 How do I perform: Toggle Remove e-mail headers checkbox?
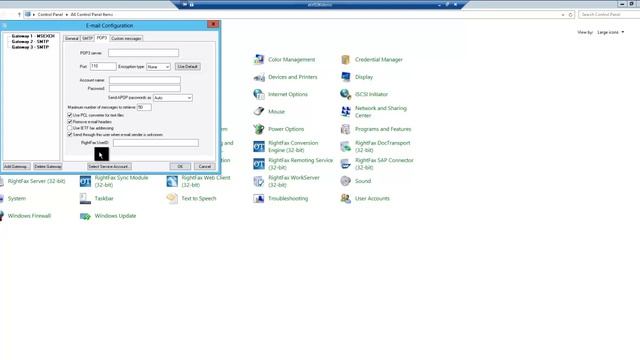[70, 122]
